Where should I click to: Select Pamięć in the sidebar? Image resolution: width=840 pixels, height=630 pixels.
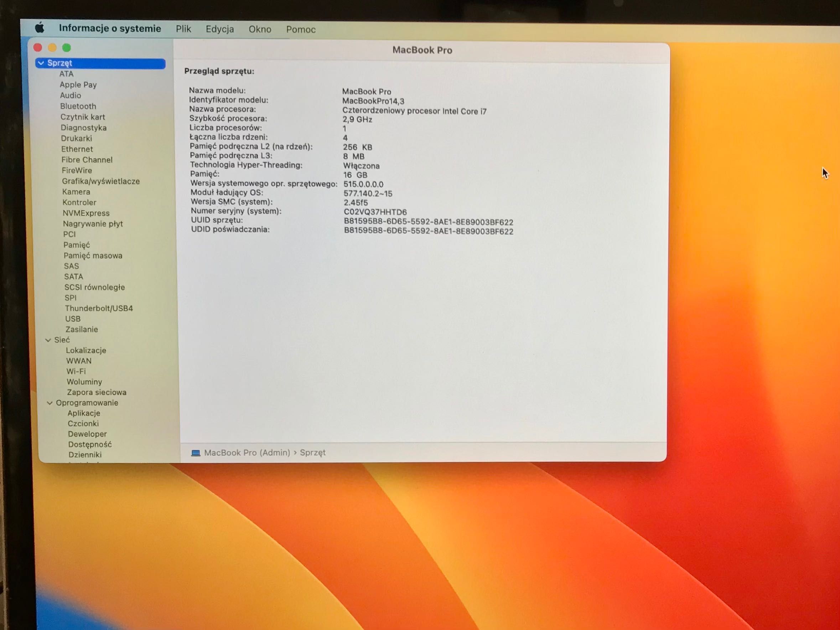click(x=77, y=245)
